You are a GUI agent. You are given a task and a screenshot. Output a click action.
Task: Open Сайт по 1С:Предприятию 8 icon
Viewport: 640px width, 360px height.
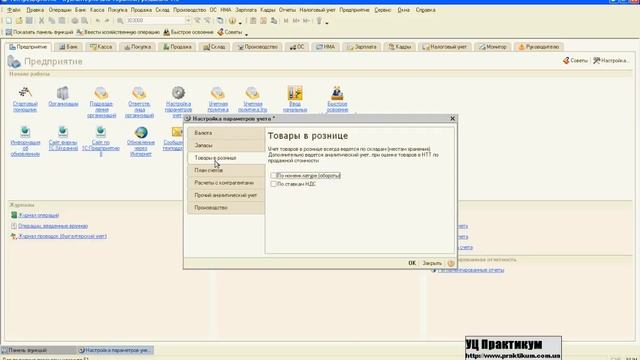pyautogui.click(x=100, y=132)
